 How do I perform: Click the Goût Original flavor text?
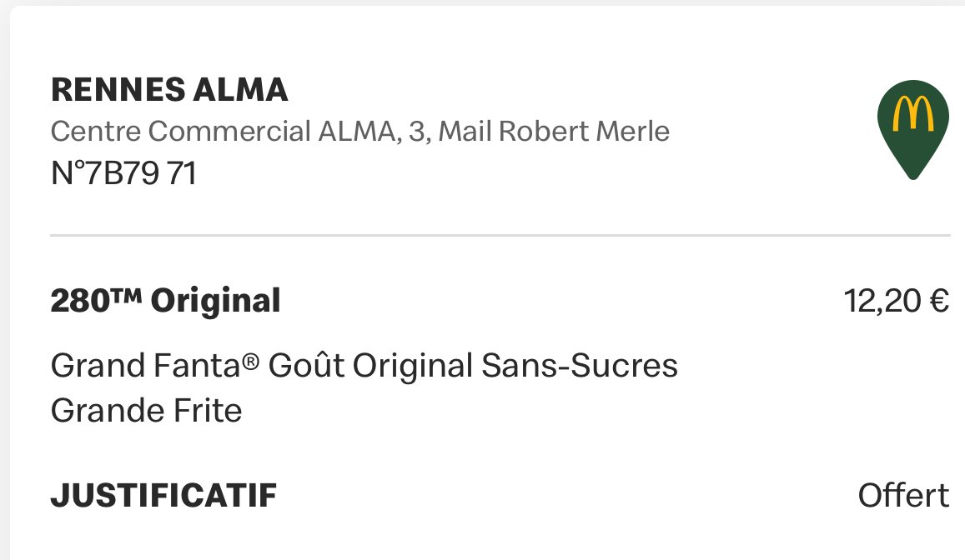click(370, 366)
